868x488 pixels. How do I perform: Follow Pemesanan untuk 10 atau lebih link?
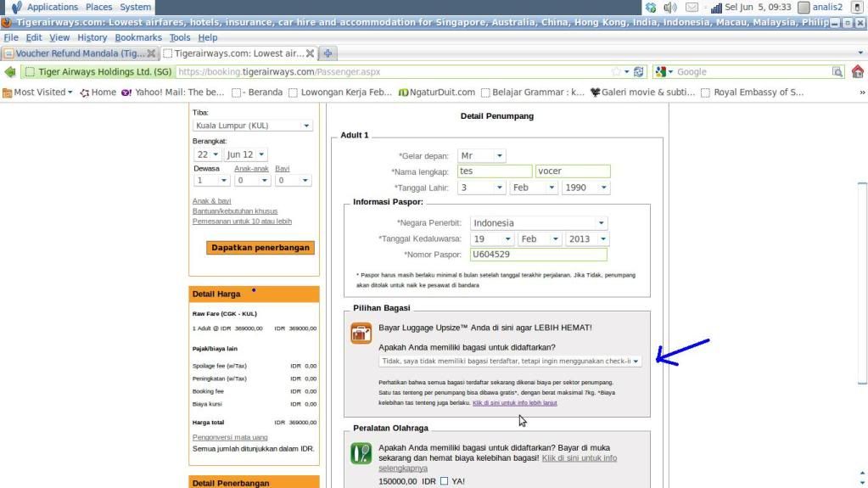pyautogui.click(x=242, y=221)
